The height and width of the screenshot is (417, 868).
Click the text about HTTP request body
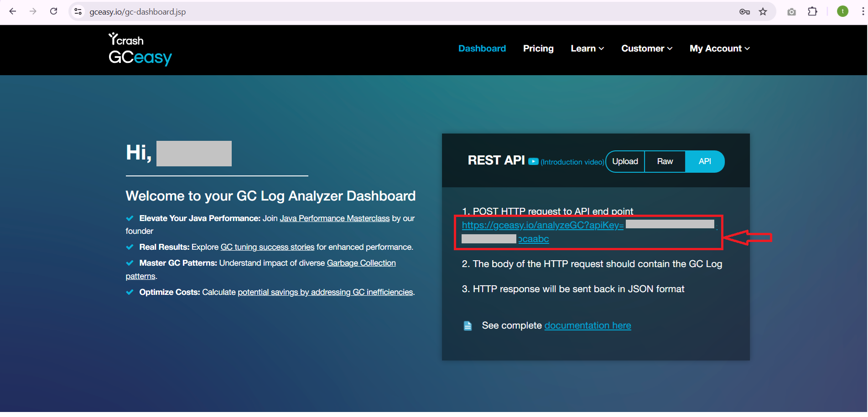592,264
